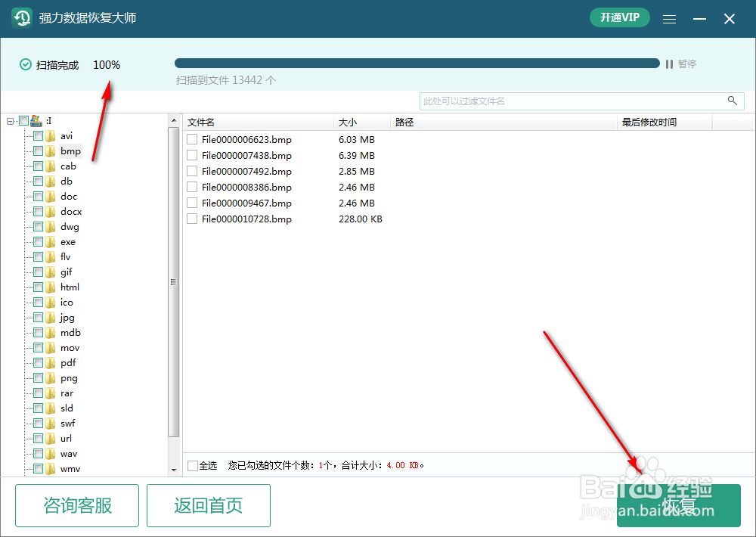Image resolution: width=756 pixels, height=537 pixels.
Task: Click the dwg folder icon
Action: 51,227
